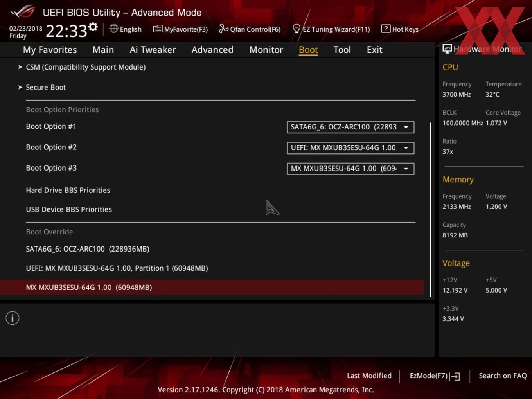Image resolution: width=532 pixels, height=399 pixels.
Task: Click the info circle icon
Action: (x=13, y=318)
